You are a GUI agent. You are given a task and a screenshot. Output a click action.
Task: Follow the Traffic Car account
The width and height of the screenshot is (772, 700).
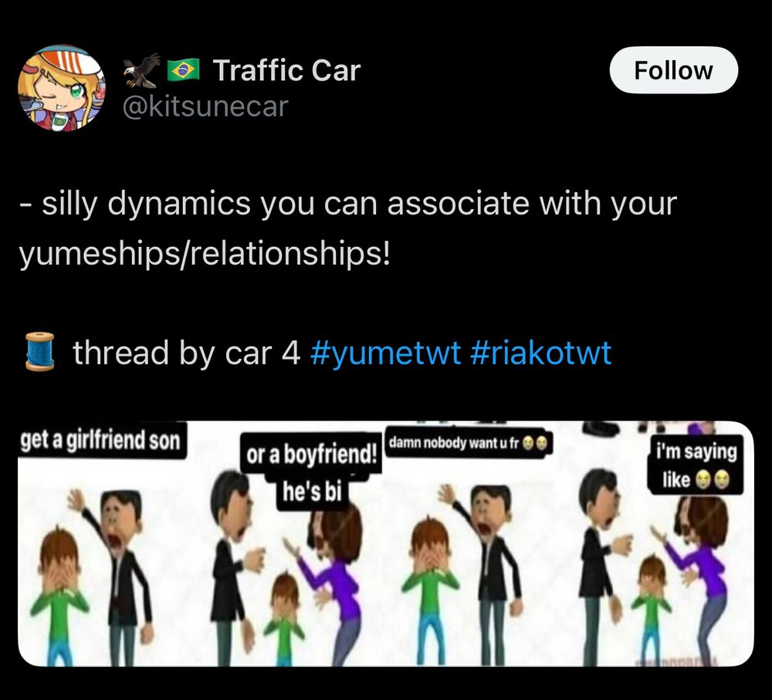[673, 70]
